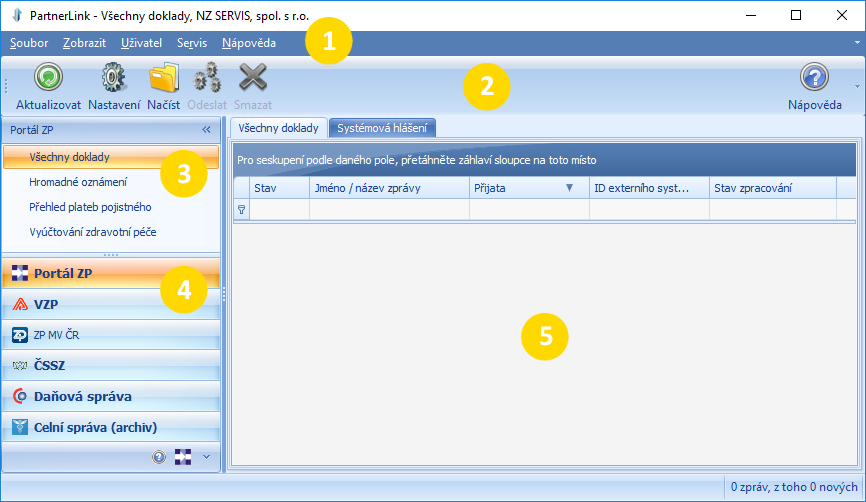The height and width of the screenshot is (502, 866).
Task: Select the Všechny doklady tab
Action: point(278,128)
